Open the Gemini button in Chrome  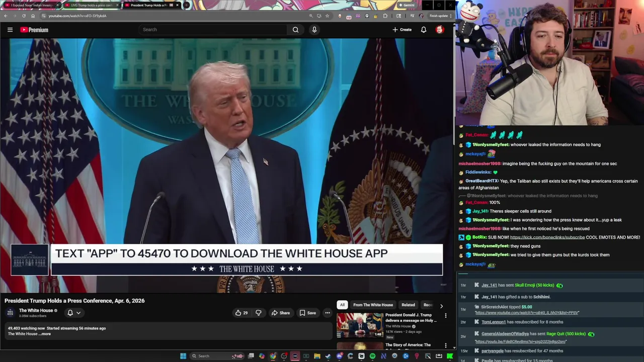click(407, 5)
